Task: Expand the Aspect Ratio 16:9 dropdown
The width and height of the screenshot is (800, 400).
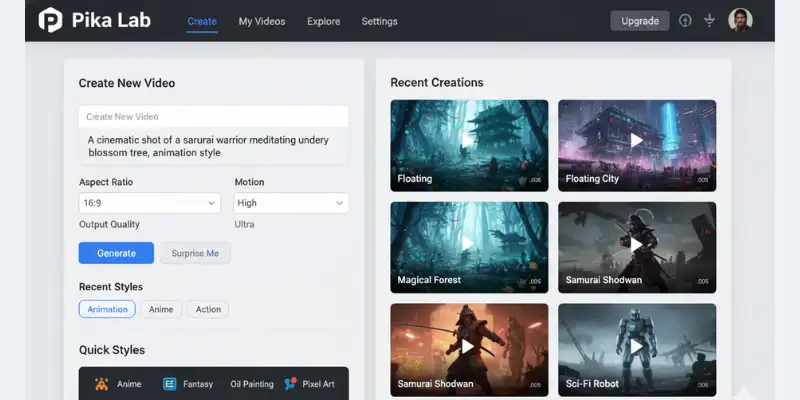Action: (x=149, y=203)
